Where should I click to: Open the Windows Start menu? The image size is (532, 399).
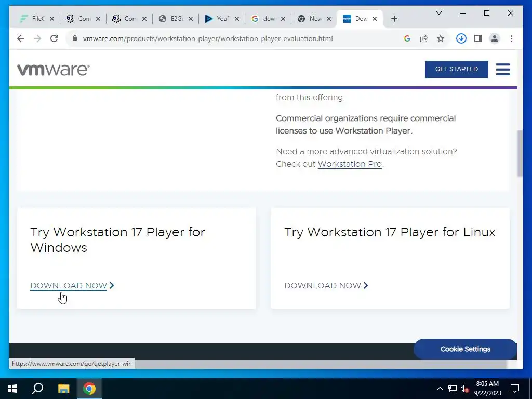12,389
